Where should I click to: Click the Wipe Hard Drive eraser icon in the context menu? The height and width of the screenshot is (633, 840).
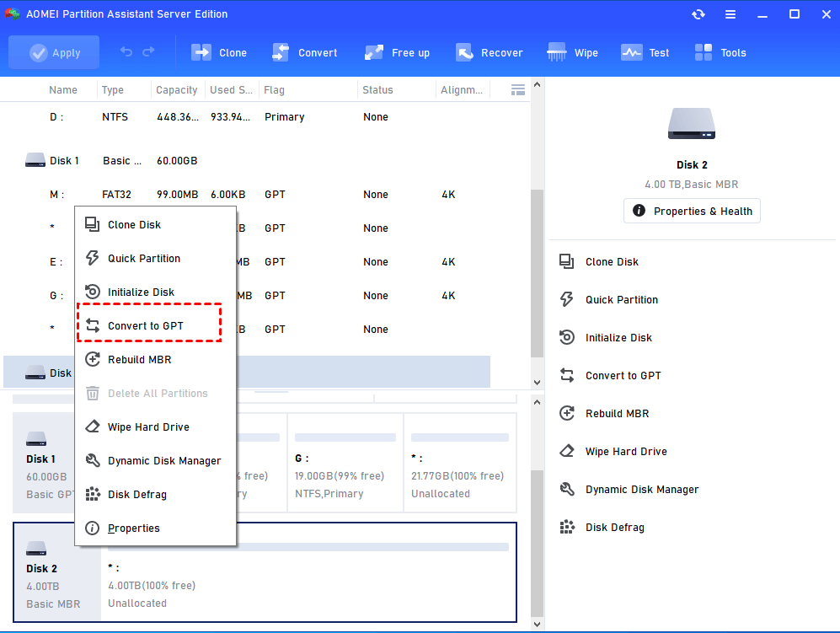pyautogui.click(x=93, y=426)
